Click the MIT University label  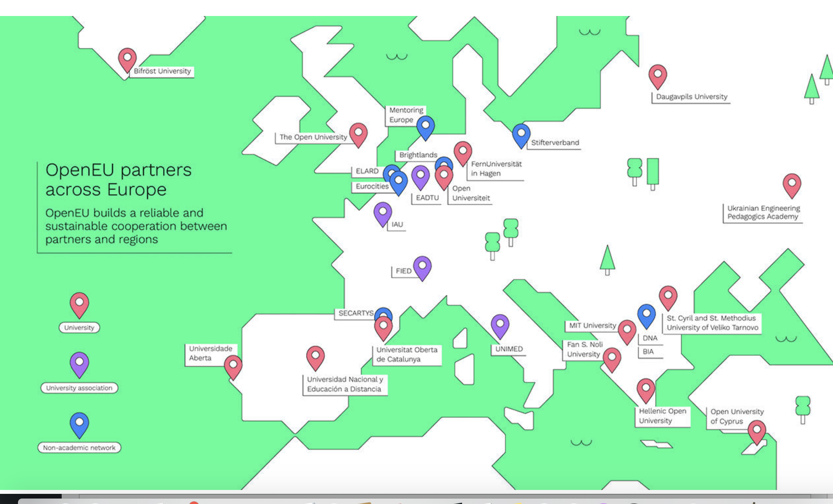click(x=592, y=325)
